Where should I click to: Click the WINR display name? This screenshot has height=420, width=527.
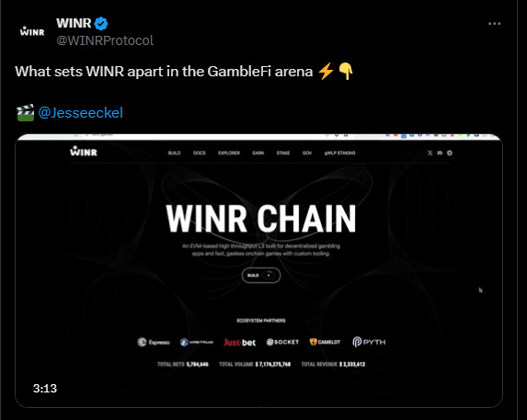74,23
